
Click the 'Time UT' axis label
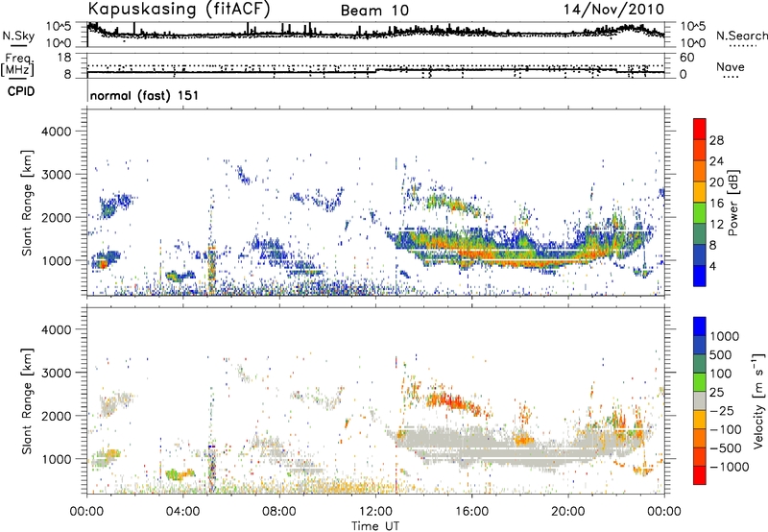coord(375,526)
